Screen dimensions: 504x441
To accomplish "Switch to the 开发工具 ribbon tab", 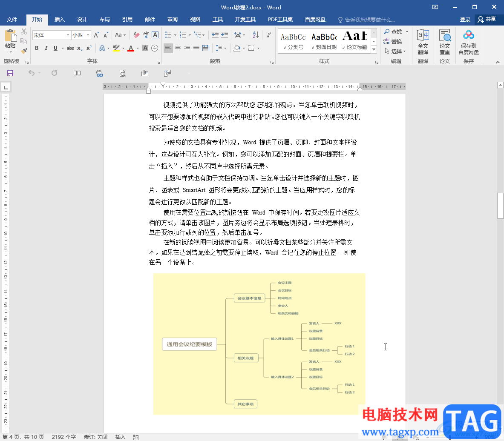I will coord(245,20).
